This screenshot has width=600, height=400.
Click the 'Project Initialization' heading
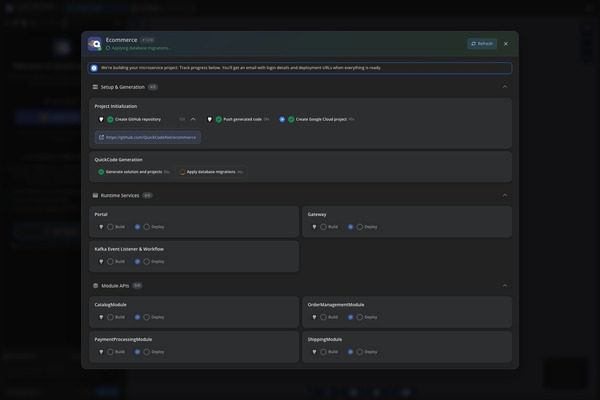(116, 106)
